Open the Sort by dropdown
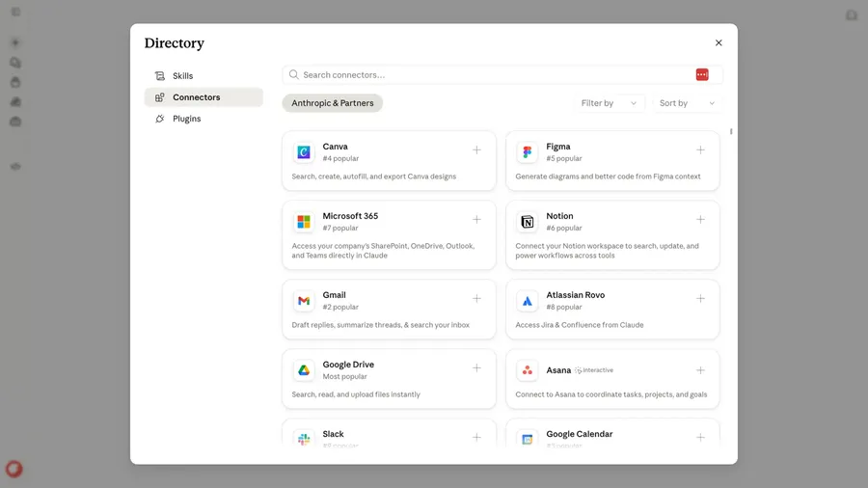The height and width of the screenshot is (488, 868). pyautogui.click(x=687, y=103)
